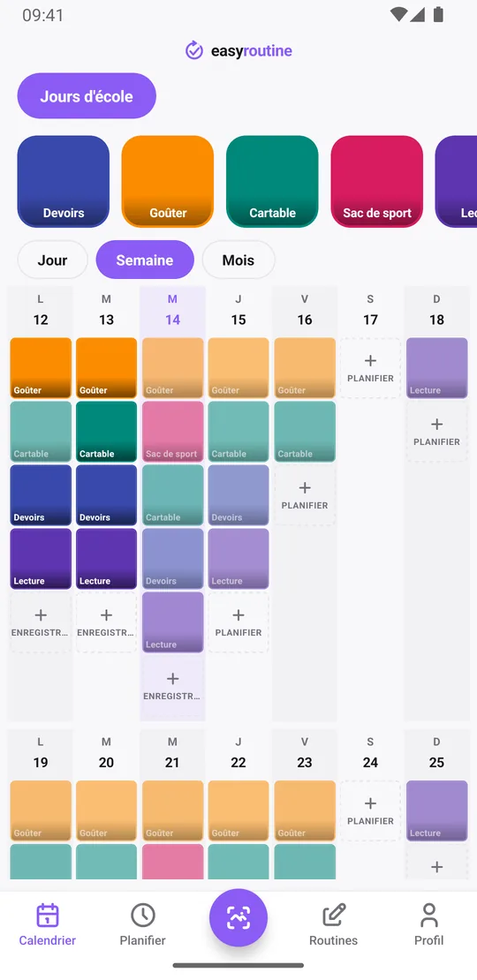Click the Jours d'école button
This screenshot has width=477, height=980.
[87, 96]
